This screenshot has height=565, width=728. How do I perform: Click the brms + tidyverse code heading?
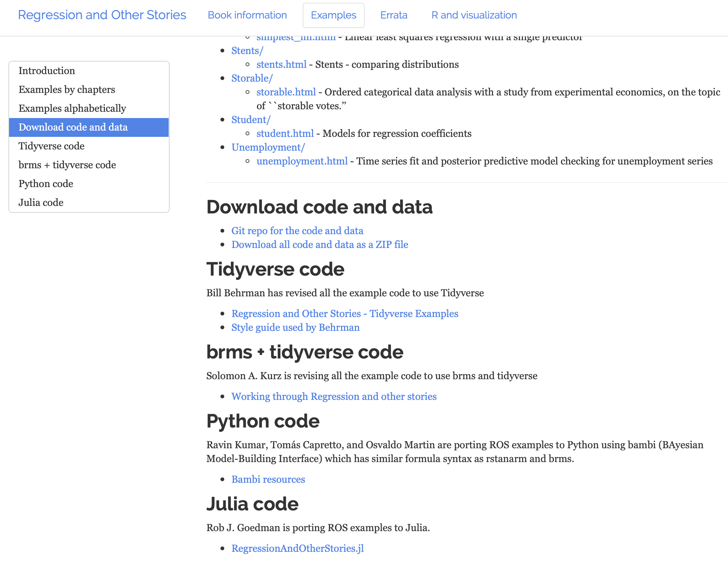point(305,352)
